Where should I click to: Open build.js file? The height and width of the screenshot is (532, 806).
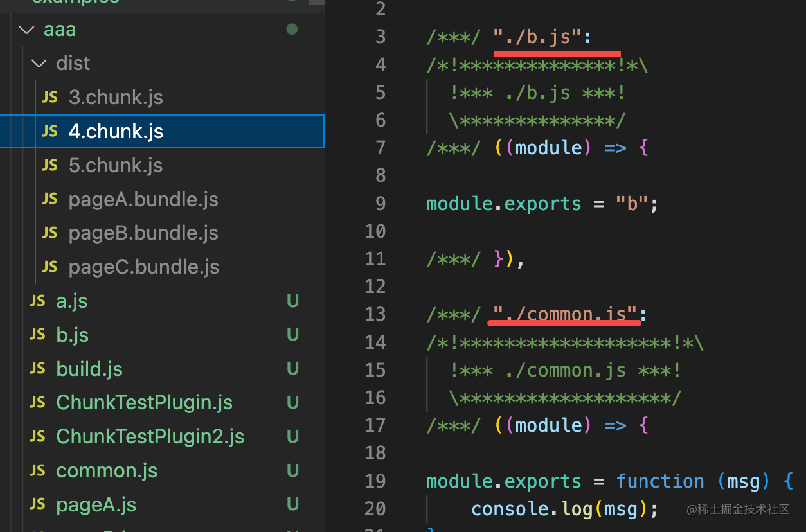[x=89, y=369]
